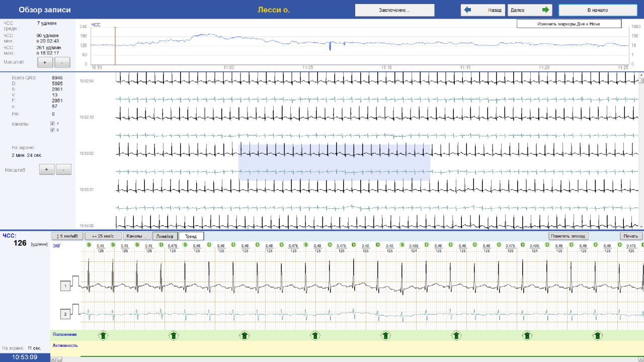This screenshot has width=644, height=362.
Task: Click the channel 1 calibration marker box
Action: (65, 286)
